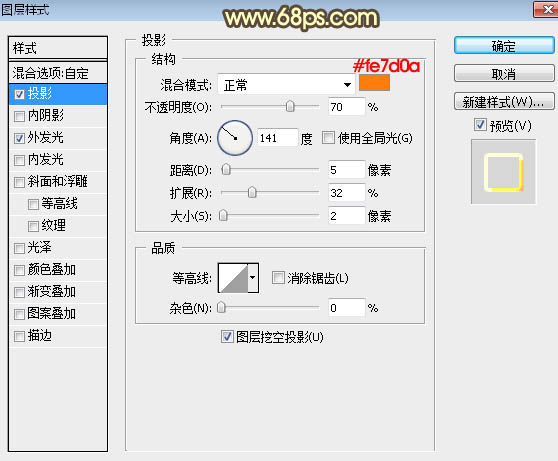Viewport: 558px width, 461px height.
Task: Click the angle value field 141
Action: pyautogui.click(x=277, y=138)
